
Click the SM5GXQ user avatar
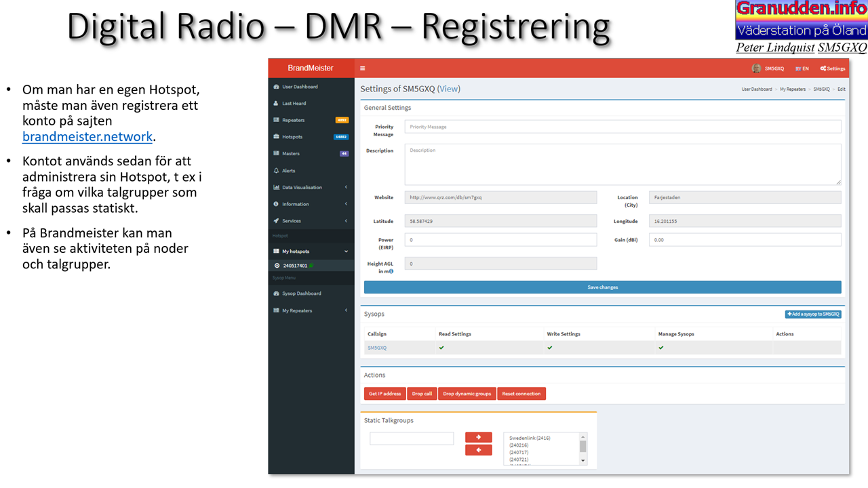pyautogui.click(x=756, y=68)
